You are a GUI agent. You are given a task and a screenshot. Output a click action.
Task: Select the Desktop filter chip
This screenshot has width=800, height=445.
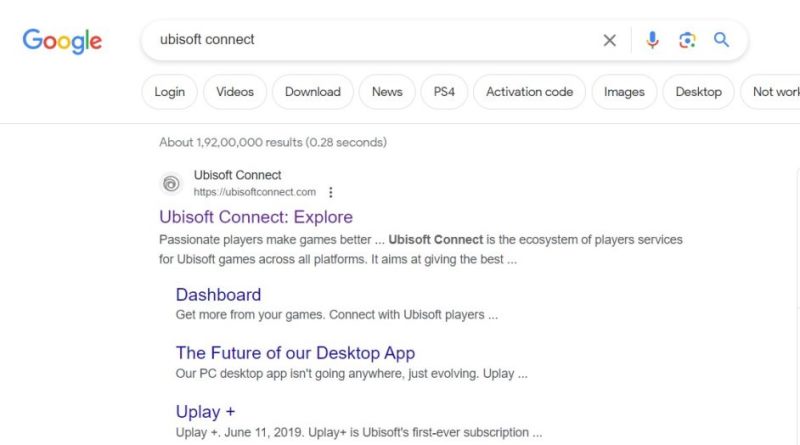698,92
